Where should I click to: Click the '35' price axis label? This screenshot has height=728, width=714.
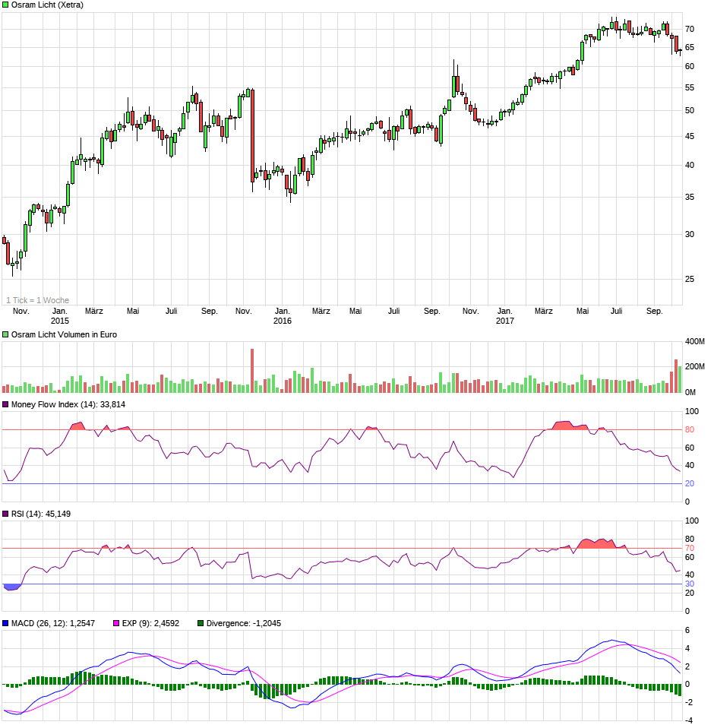(x=690, y=198)
